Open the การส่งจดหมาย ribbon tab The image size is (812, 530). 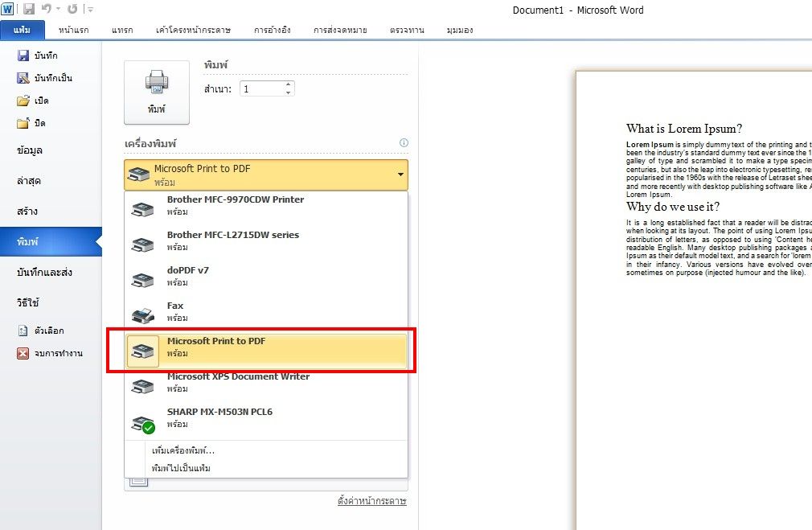tap(340, 30)
